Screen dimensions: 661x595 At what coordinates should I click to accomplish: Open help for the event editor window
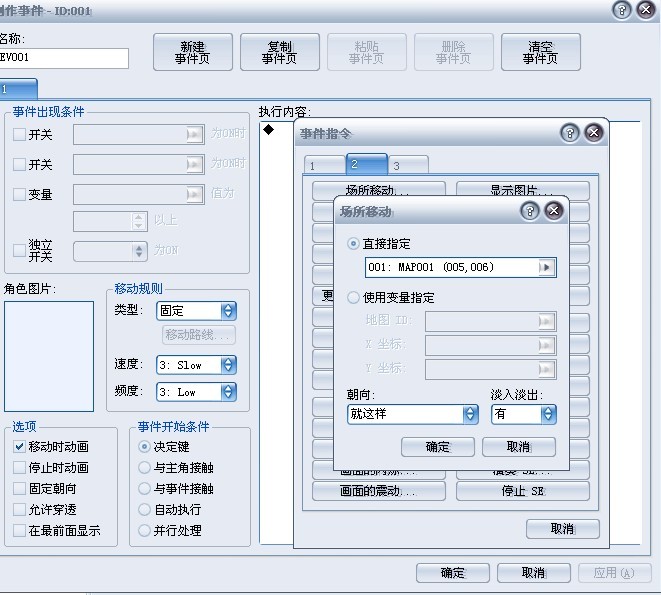click(x=621, y=10)
